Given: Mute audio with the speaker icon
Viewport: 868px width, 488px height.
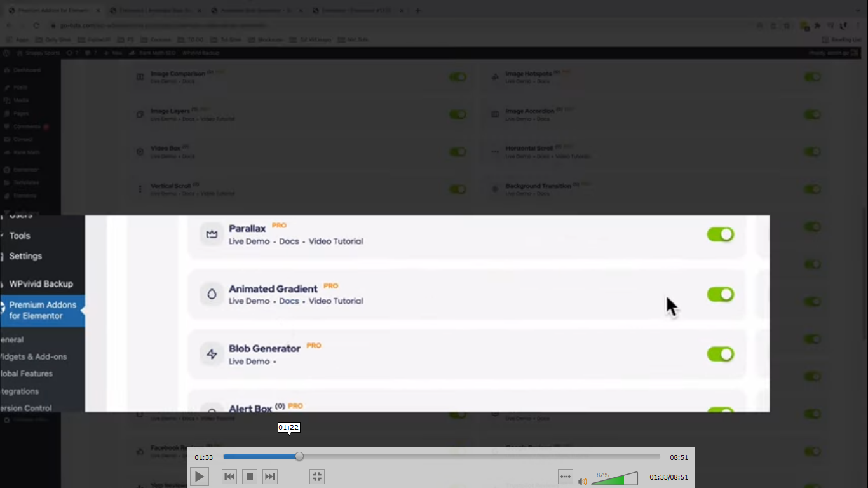Looking at the screenshot, I should 582,481.
